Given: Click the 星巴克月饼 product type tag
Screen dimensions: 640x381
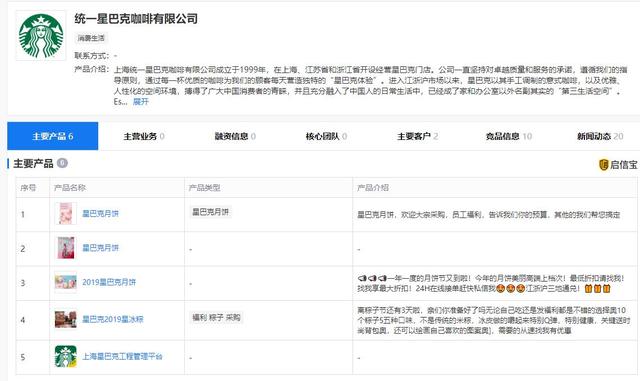Looking at the screenshot, I should [x=211, y=212].
